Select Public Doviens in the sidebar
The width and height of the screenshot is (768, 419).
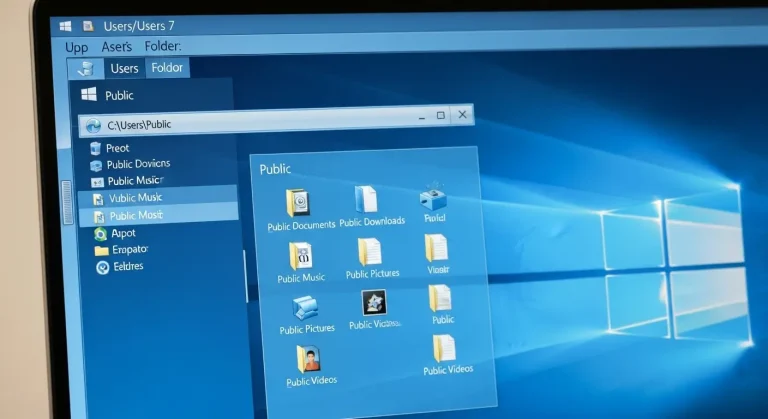point(130,164)
